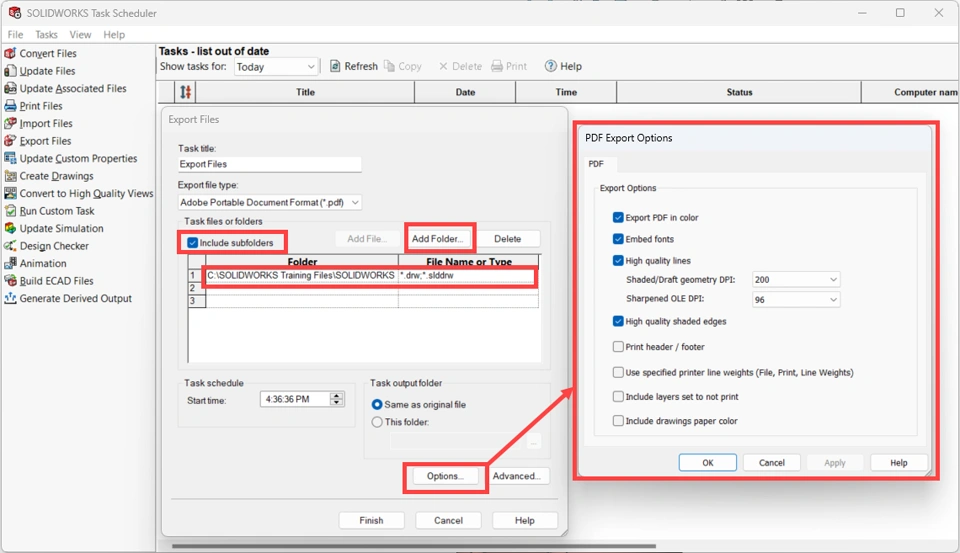Click the horizontal scrollbar at bottom
960x553 pixels.
coord(414,546)
